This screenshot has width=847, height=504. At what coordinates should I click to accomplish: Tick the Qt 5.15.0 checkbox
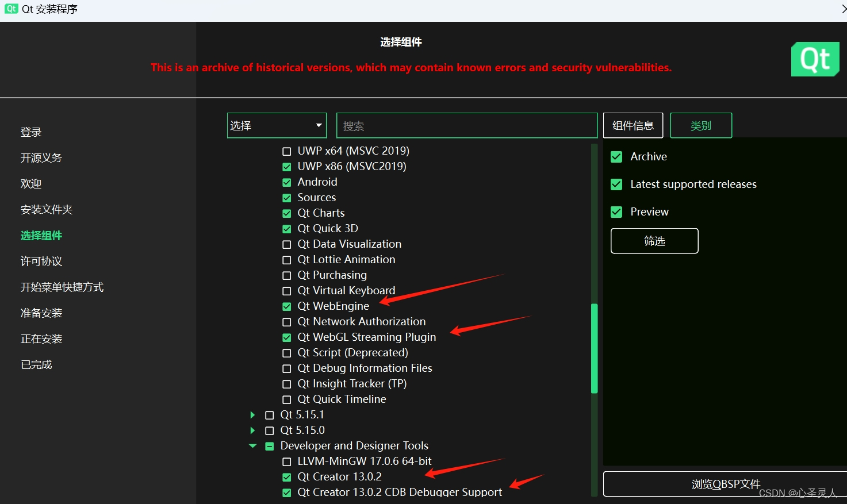[270, 431]
